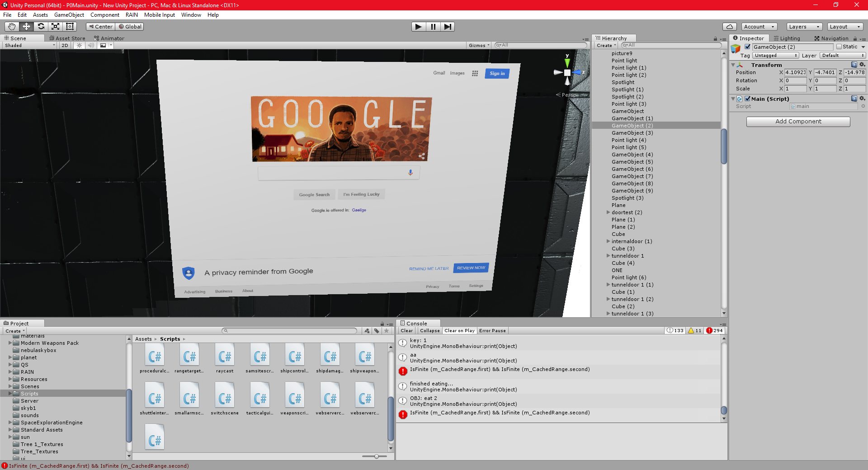Open Hierarchy Create menu

click(x=606, y=45)
